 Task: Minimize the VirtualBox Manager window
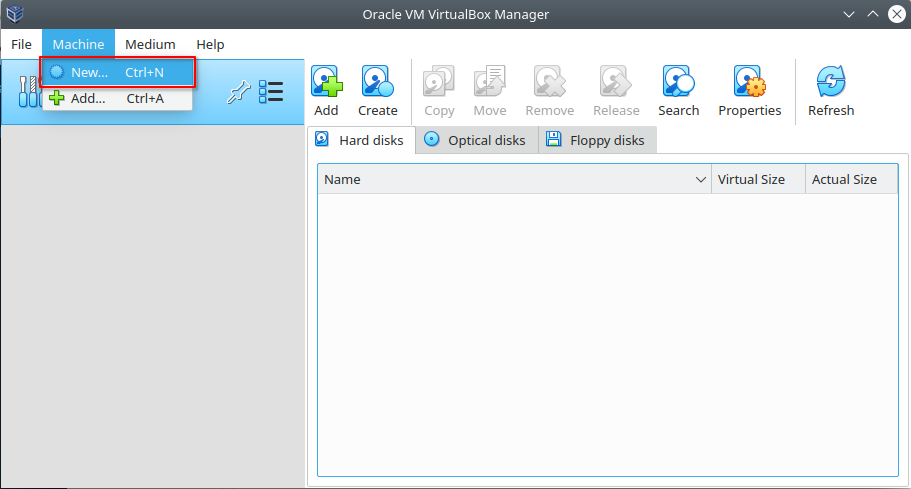pyautogui.click(x=849, y=14)
